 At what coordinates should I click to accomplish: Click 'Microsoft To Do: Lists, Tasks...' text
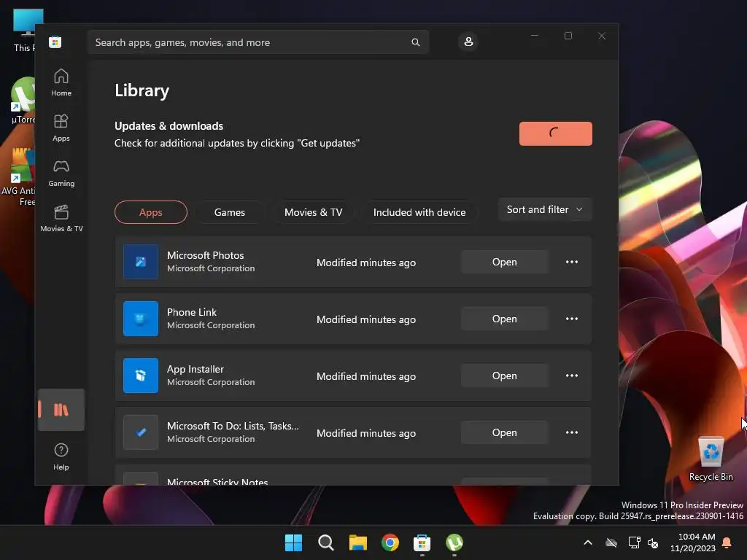click(233, 426)
